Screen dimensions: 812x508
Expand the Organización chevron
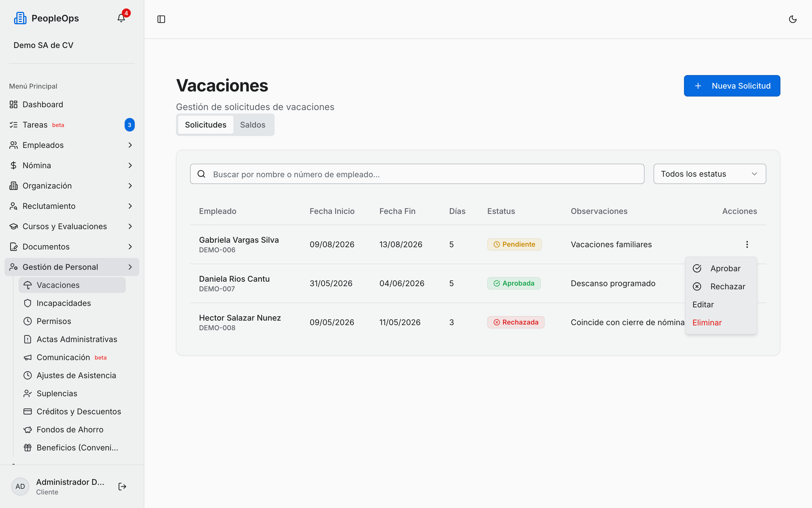pos(130,186)
